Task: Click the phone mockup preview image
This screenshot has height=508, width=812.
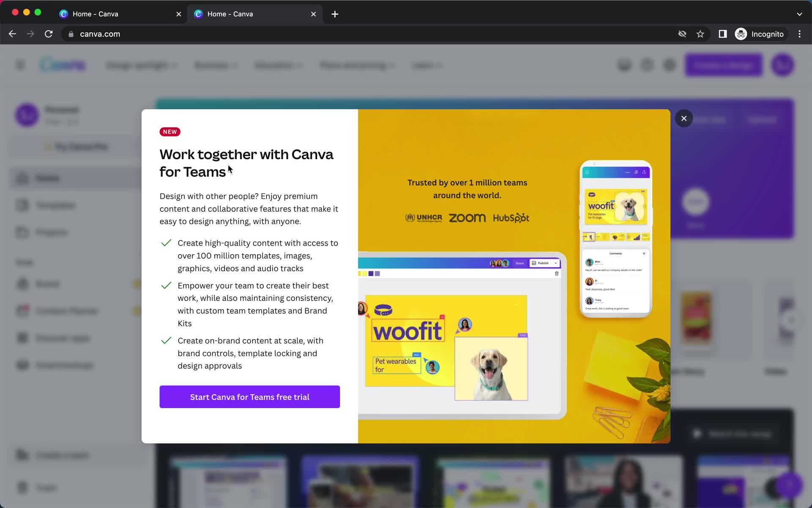Action: point(616,238)
